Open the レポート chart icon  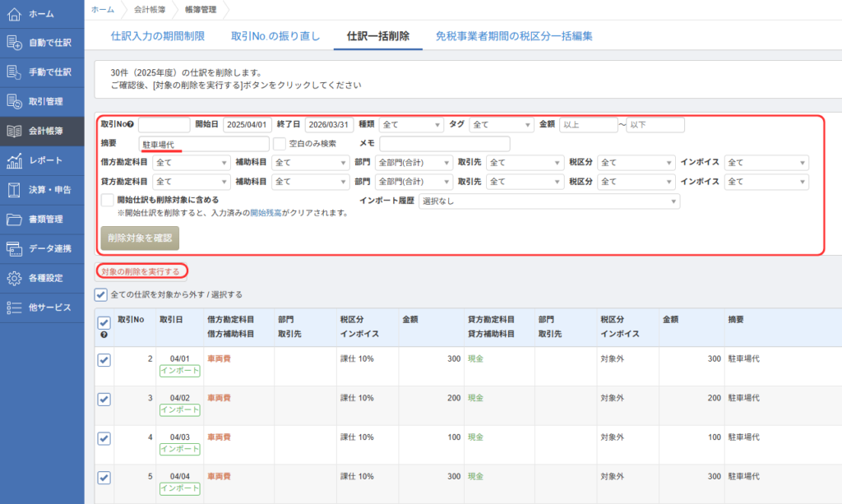[x=14, y=161]
